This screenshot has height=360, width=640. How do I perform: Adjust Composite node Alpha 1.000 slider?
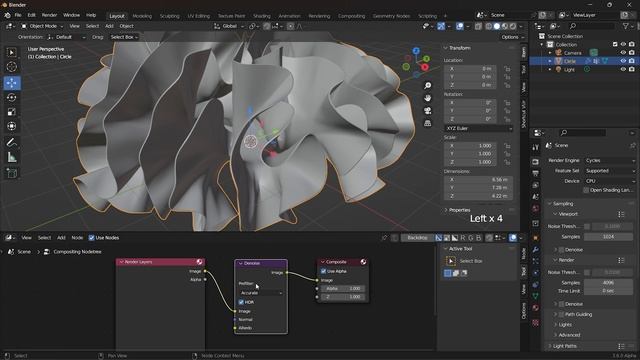coord(343,289)
